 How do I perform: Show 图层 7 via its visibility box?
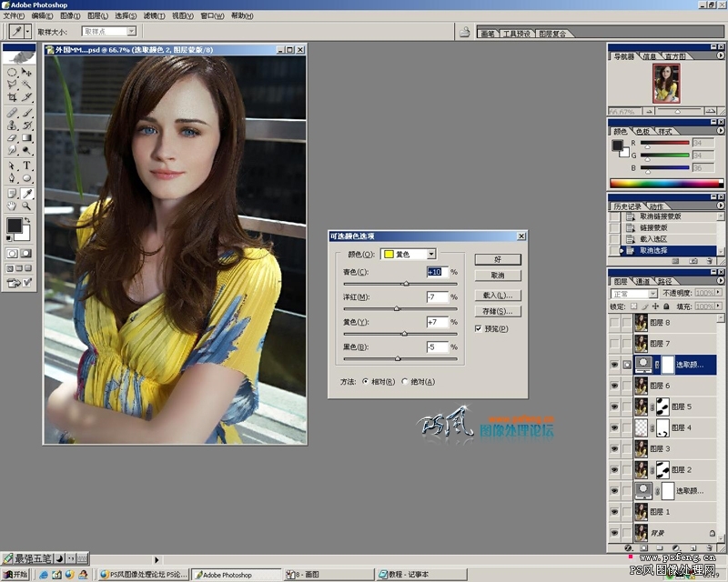point(614,344)
